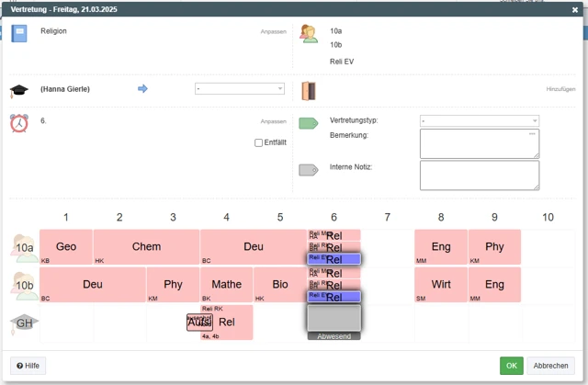Confirm with the green OK button

(511, 366)
